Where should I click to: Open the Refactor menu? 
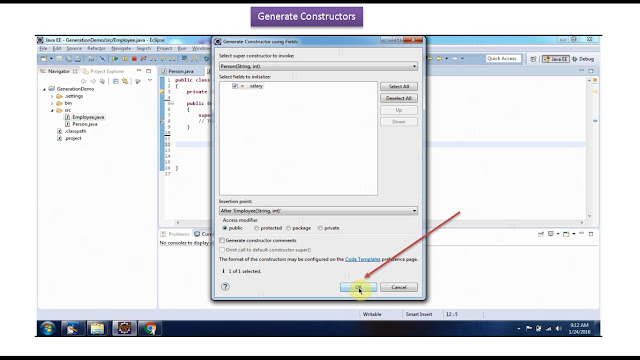pos(97,49)
